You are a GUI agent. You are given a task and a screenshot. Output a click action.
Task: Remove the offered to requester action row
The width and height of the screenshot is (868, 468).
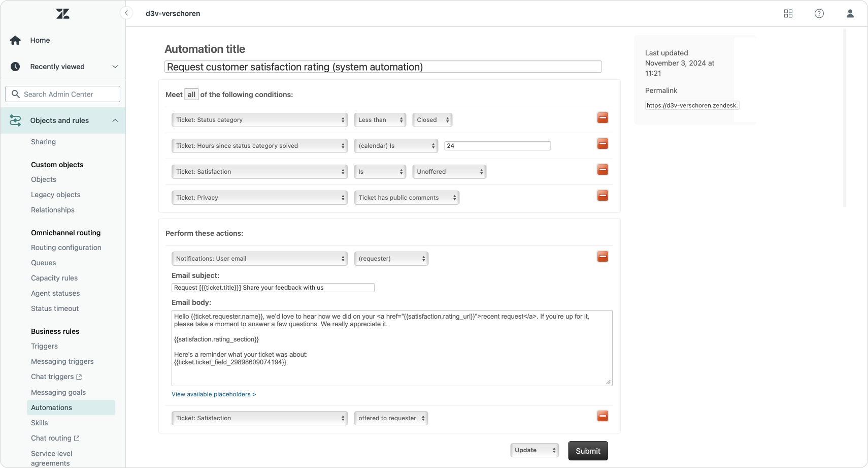[x=603, y=417]
